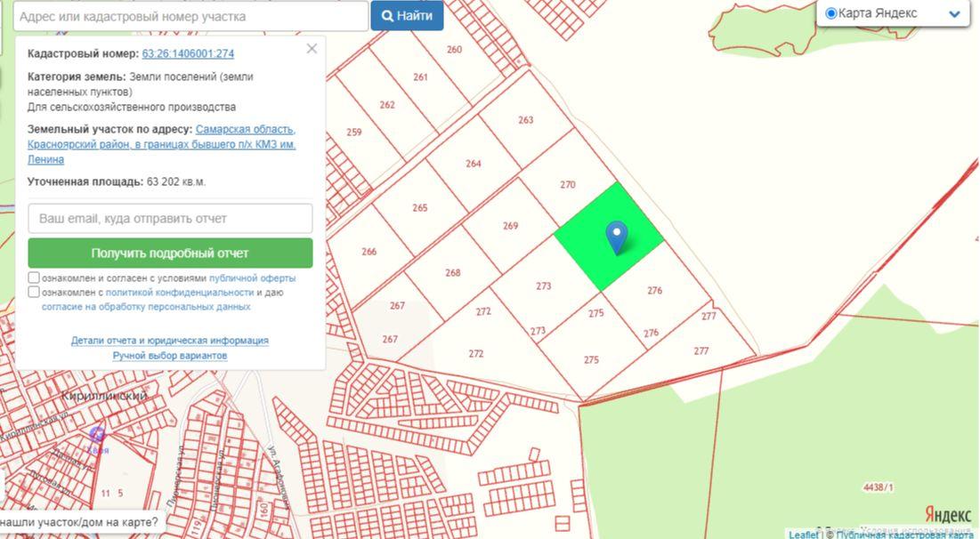
Task: Click the purple marker near Kirillinsky
Action: pyautogui.click(x=96, y=435)
